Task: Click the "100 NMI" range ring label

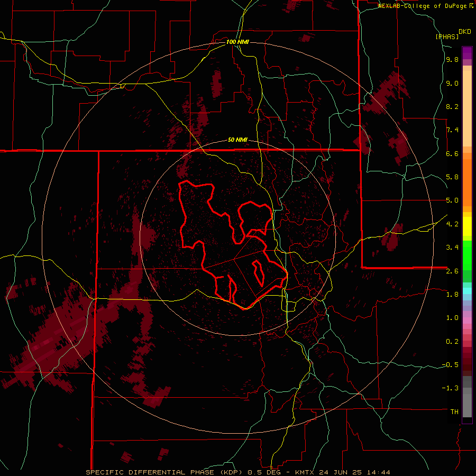Action: [x=237, y=42]
